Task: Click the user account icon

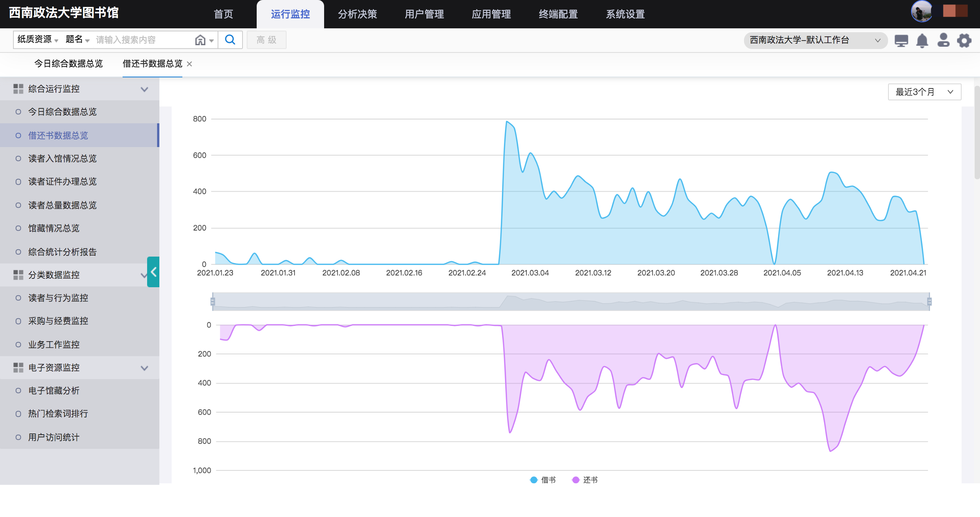Action: coord(943,40)
